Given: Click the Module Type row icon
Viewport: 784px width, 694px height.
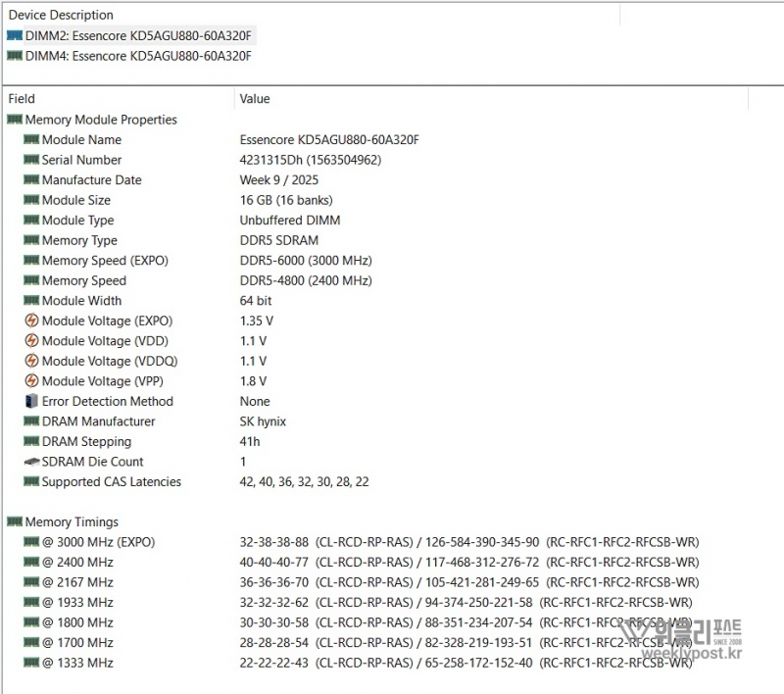Looking at the screenshot, I should pyautogui.click(x=31, y=220).
